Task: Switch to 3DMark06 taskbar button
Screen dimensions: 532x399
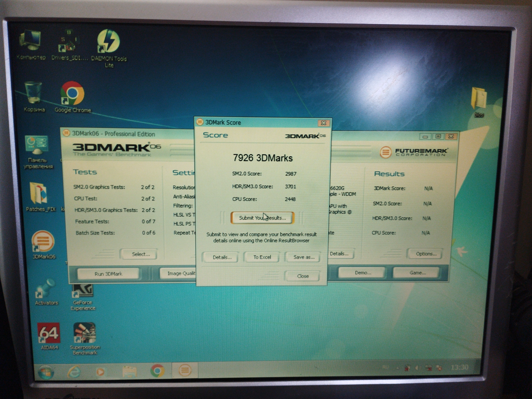Action: (x=185, y=370)
